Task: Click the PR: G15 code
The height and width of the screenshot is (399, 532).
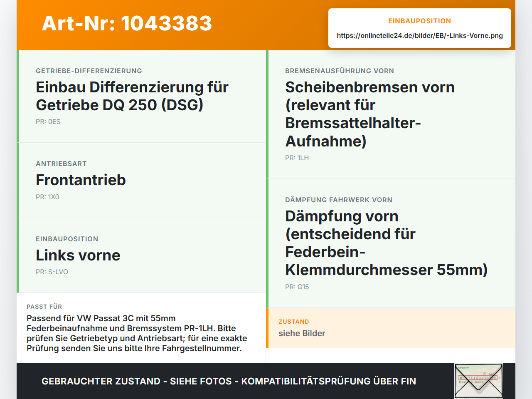Action: pos(297,287)
